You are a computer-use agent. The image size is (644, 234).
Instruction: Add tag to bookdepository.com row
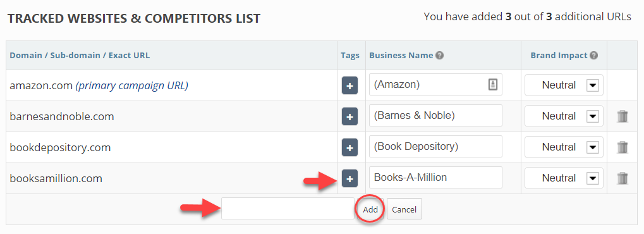click(x=349, y=147)
